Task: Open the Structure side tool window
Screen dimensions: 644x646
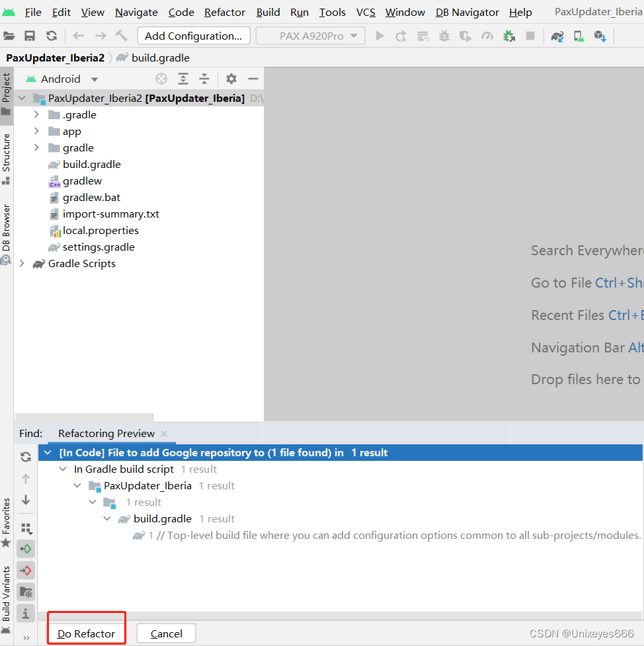Action: pyautogui.click(x=6, y=158)
